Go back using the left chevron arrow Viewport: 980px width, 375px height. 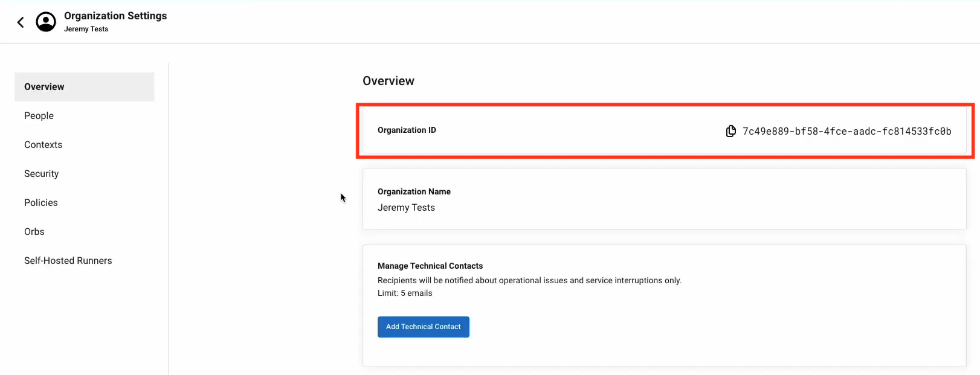click(21, 22)
